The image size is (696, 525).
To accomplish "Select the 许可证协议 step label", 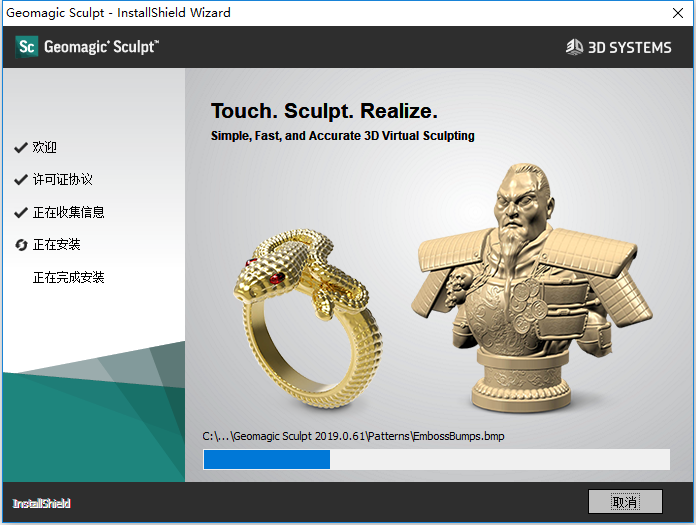I will coord(63,180).
